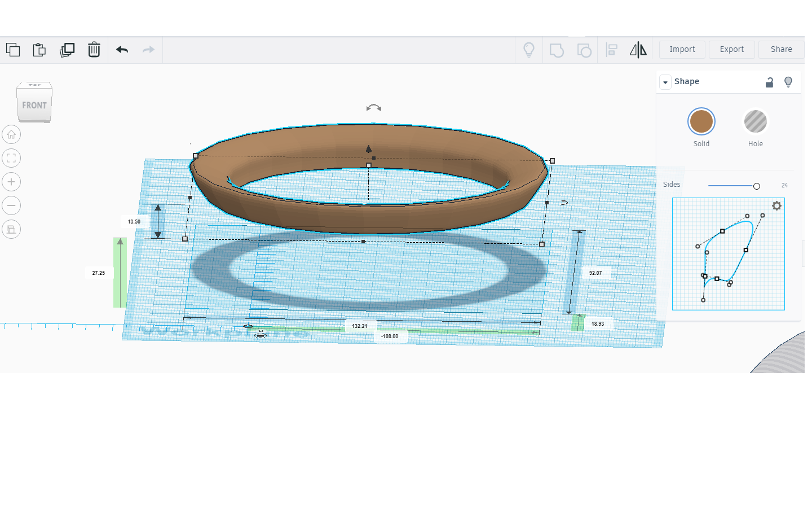This screenshot has height=508, width=812.
Task: Set the shape to Hole
Action: (756, 121)
